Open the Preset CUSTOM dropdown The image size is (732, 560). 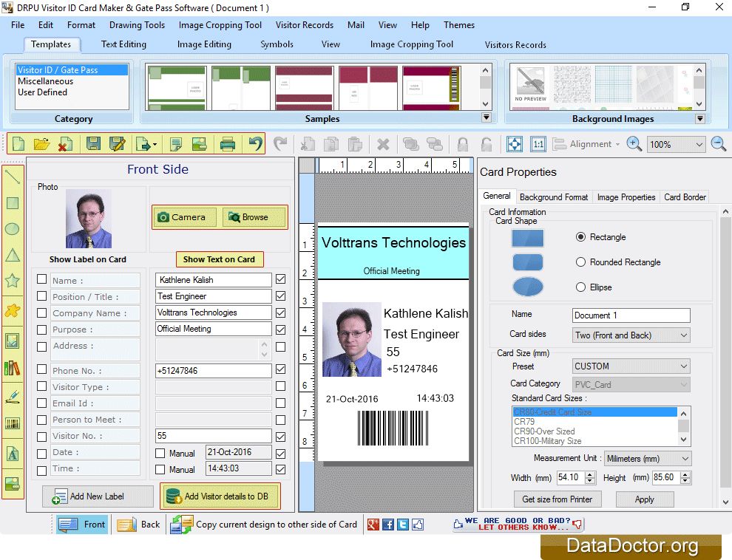tap(631, 366)
